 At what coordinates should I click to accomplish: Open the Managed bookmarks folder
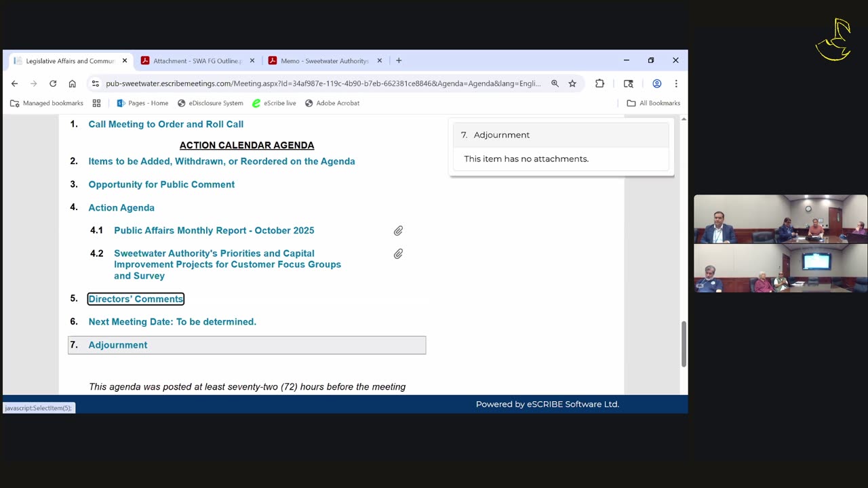tap(47, 103)
